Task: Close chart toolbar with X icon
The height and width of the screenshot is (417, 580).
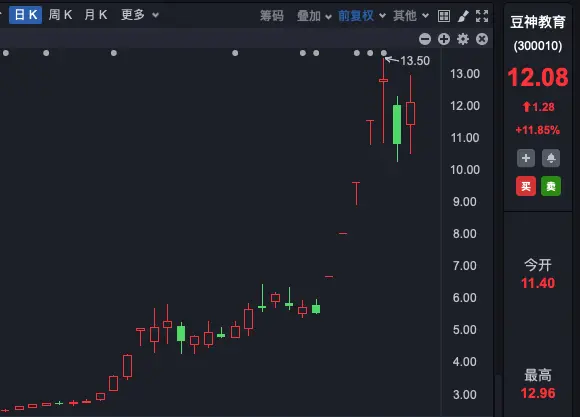Action: coord(482,39)
